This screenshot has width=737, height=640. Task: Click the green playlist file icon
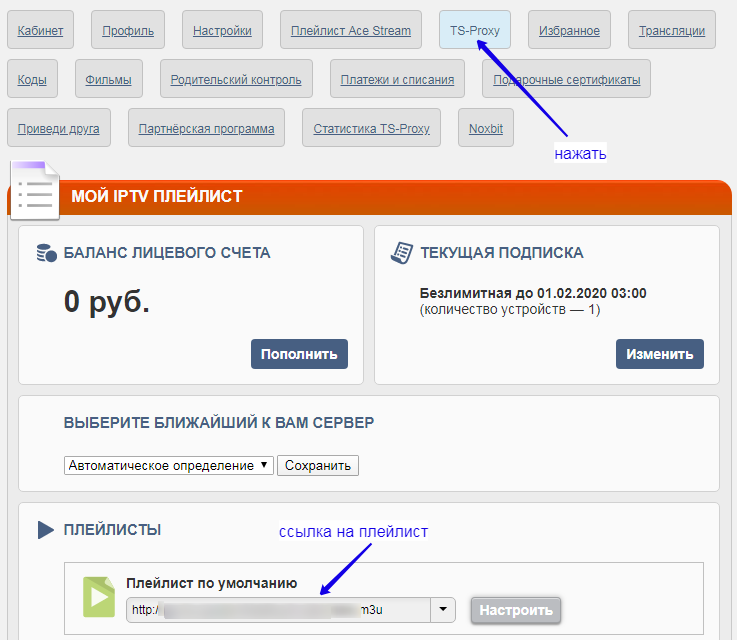(x=98, y=597)
